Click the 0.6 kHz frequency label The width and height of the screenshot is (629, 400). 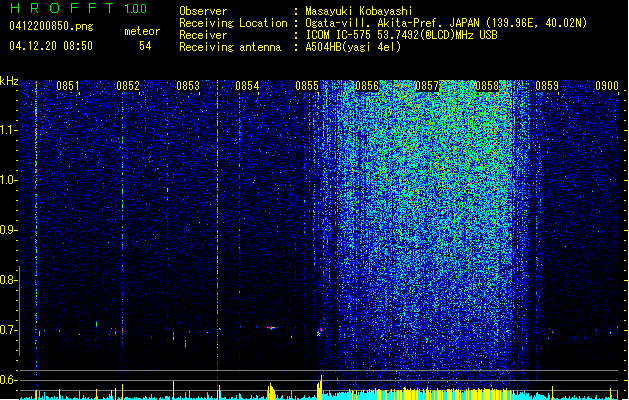point(8,380)
